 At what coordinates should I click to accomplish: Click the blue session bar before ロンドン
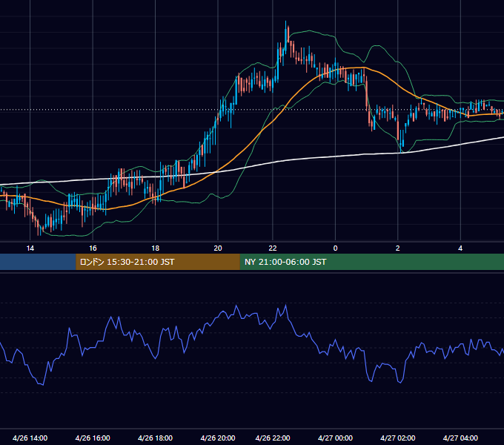click(38, 262)
